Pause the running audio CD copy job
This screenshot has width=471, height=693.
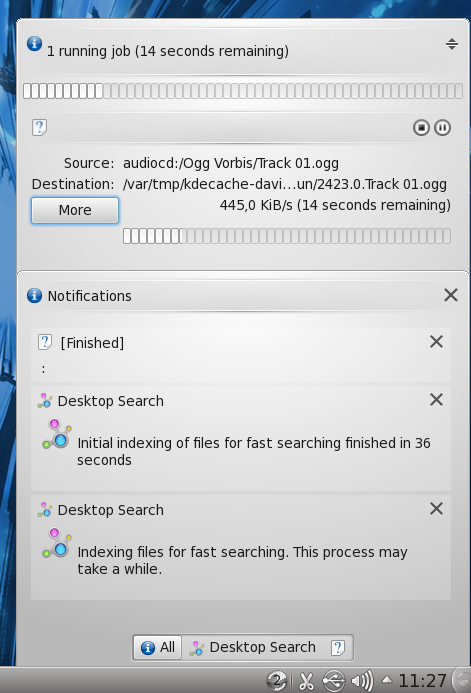click(x=442, y=128)
